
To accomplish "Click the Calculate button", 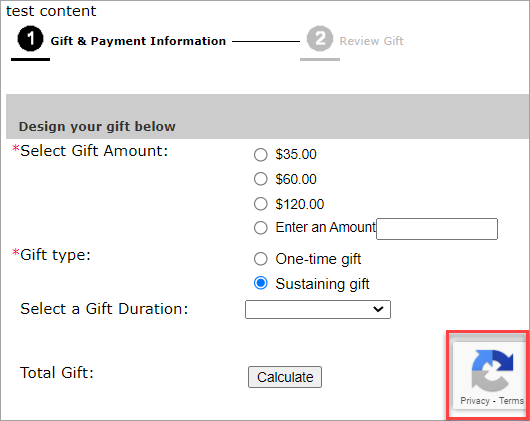I will pos(285,377).
